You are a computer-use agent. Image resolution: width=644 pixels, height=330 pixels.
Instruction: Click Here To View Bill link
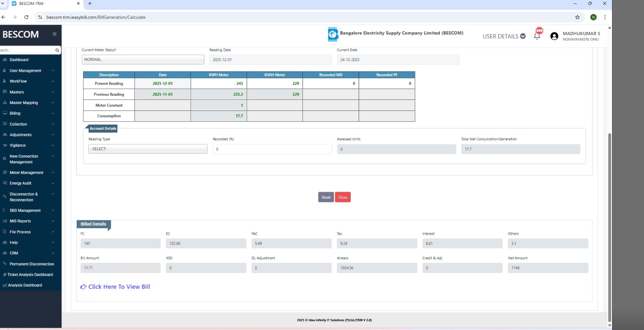(119, 287)
